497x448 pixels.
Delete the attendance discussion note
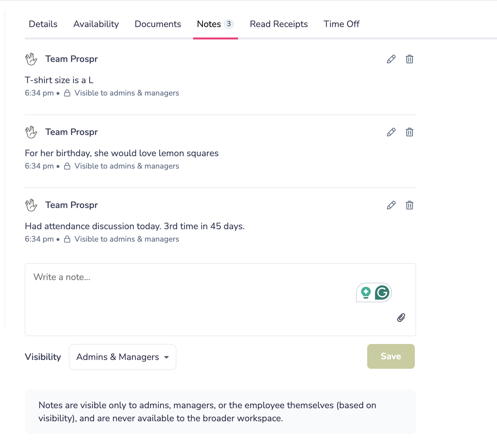tap(409, 205)
